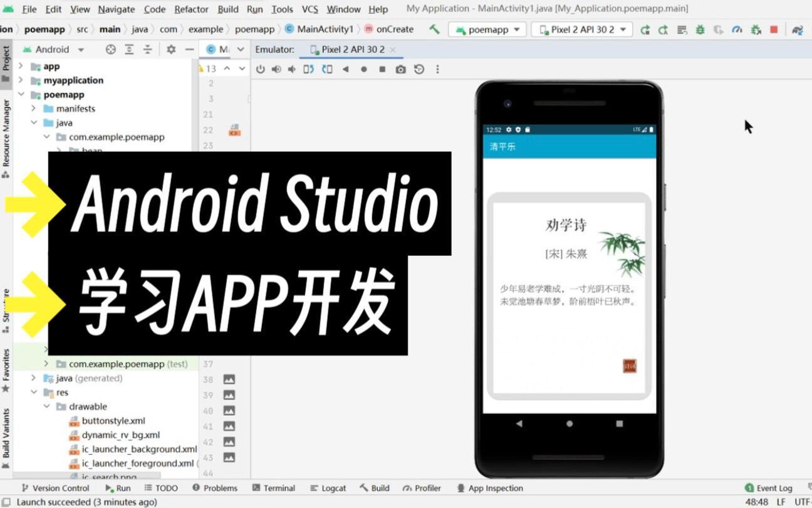Screen dimensions: 812x508
Task: Click the emulator toolbar Overview square icon
Action: [382, 70]
